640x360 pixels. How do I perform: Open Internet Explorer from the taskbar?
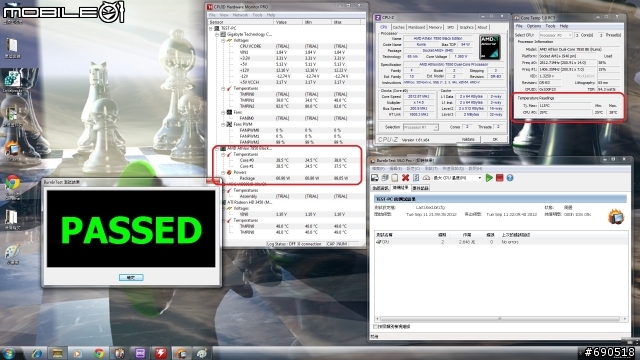point(37,353)
